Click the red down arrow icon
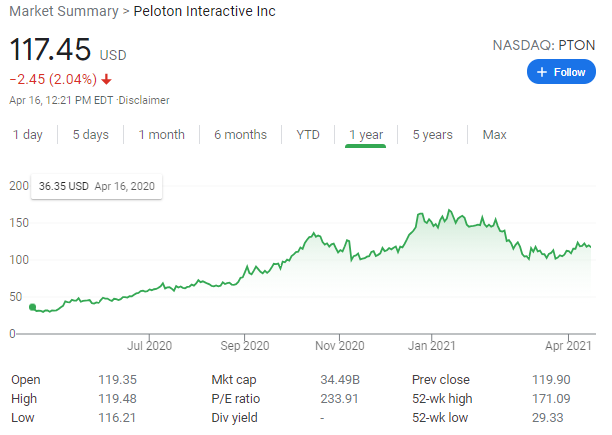 (107, 79)
